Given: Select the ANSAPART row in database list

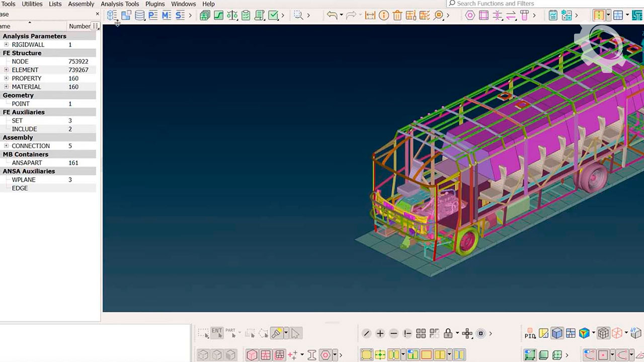Looking at the screenshot, I should pyautogui.click(x=48, y=163).
